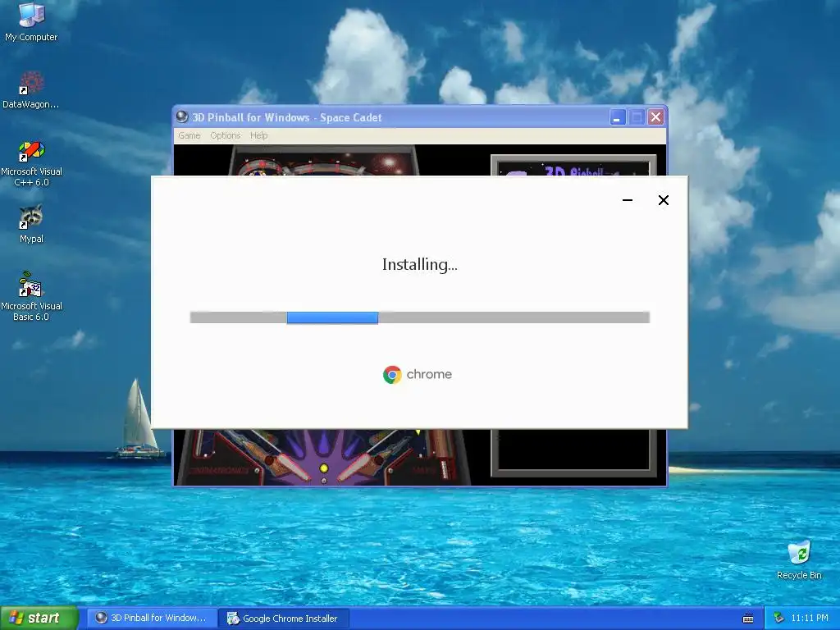
Task: Click the Installing... status text
Action: [x=419, y=265]
